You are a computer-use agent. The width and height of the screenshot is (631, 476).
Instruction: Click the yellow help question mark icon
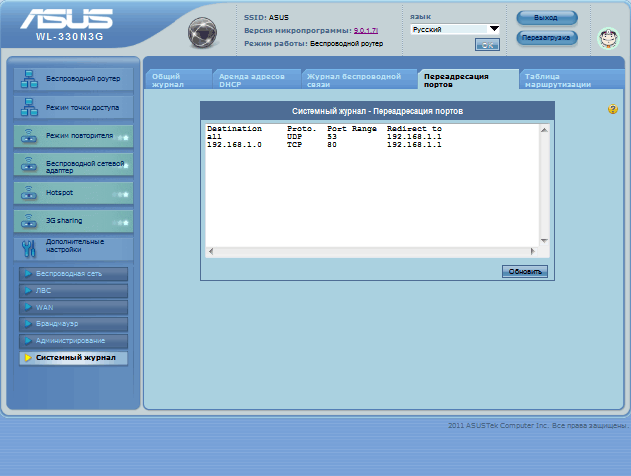[613, 109]
